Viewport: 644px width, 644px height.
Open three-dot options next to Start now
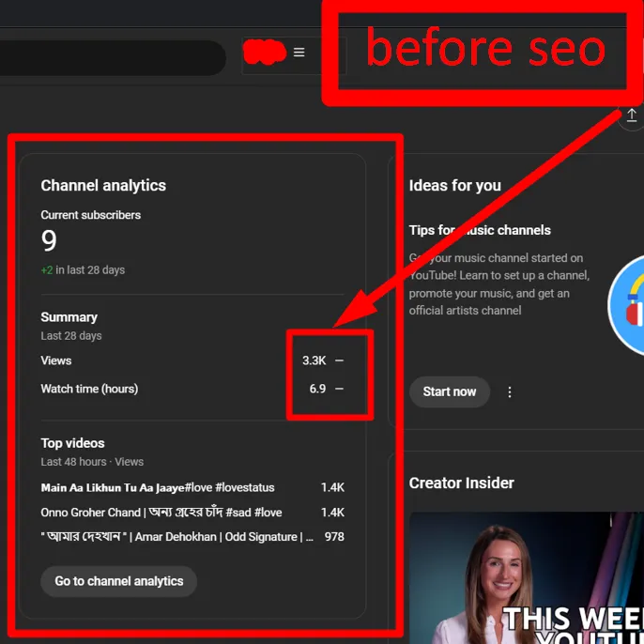[x=509, y=391]
